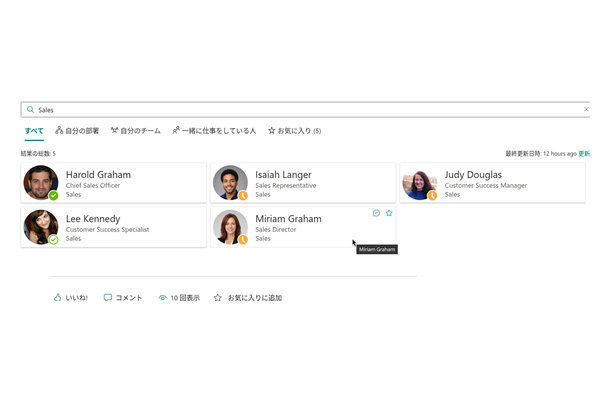600x400 pixels.
Task: Open Miriam Graham's profile photo
Action: [230, 227]
